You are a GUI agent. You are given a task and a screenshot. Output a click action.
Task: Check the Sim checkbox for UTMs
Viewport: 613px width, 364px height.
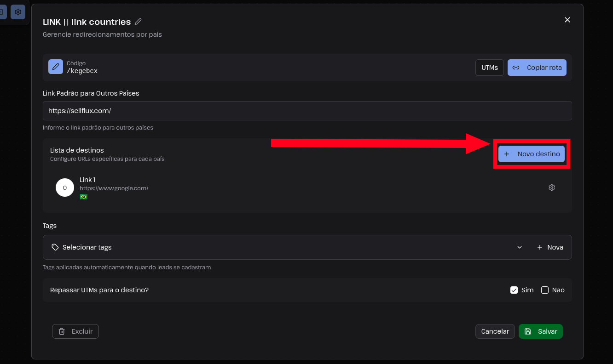click(x=514, y=290)
